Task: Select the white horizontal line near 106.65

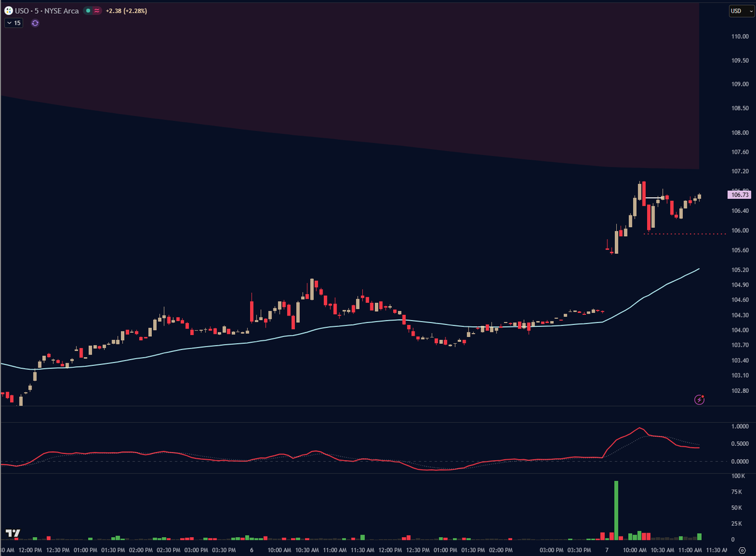Action: (654, 198)
